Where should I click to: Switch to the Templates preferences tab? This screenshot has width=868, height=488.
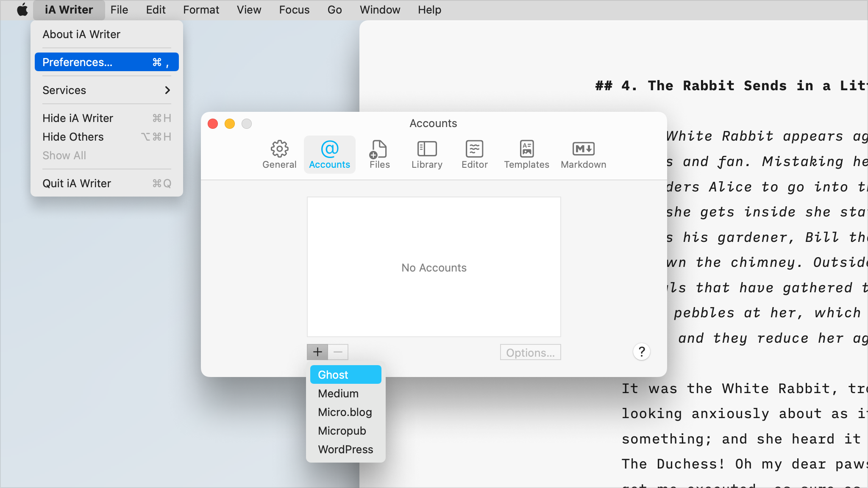526,155
